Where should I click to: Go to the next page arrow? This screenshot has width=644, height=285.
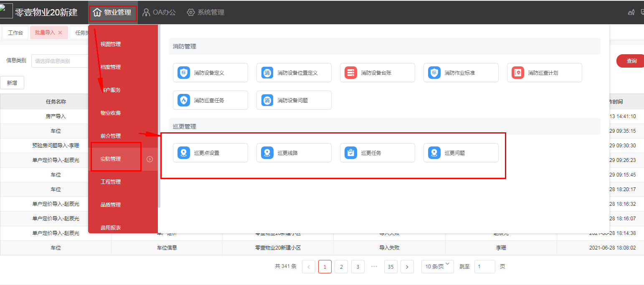pyautogui.click(x=407, y=267)
